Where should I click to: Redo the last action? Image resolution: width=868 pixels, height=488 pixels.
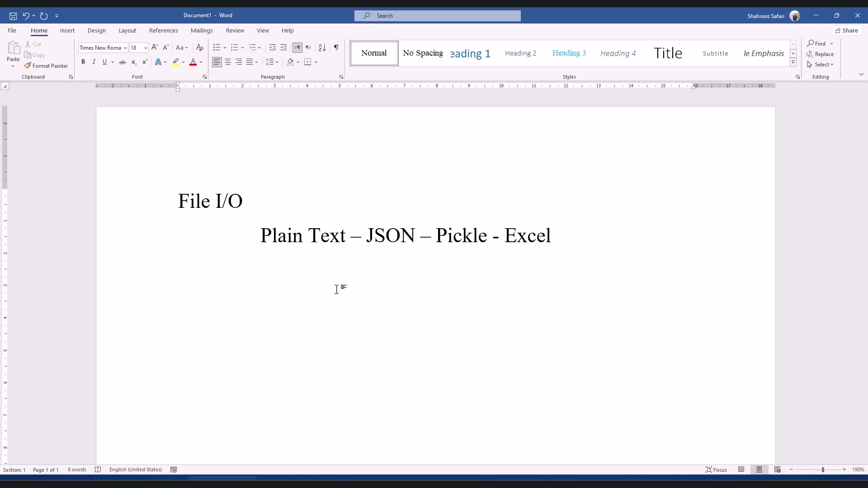tap(44, 16)
